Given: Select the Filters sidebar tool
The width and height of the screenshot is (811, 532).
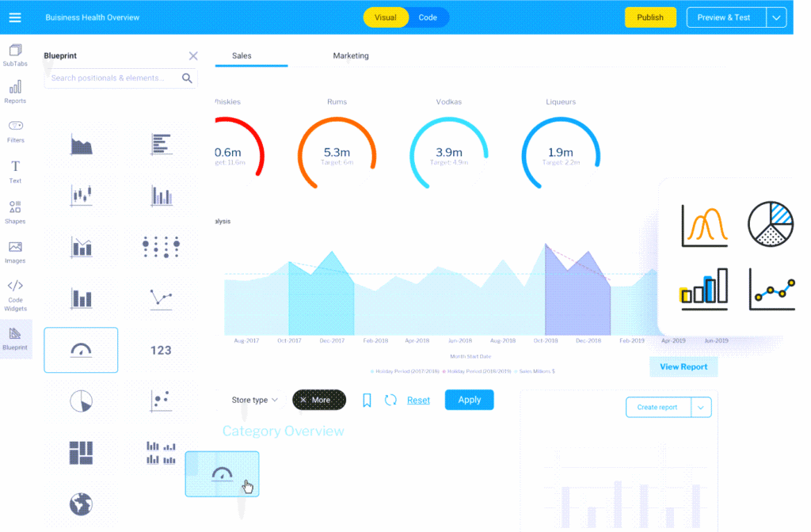Looking at the screenshot, I should [x=15, y=132].
